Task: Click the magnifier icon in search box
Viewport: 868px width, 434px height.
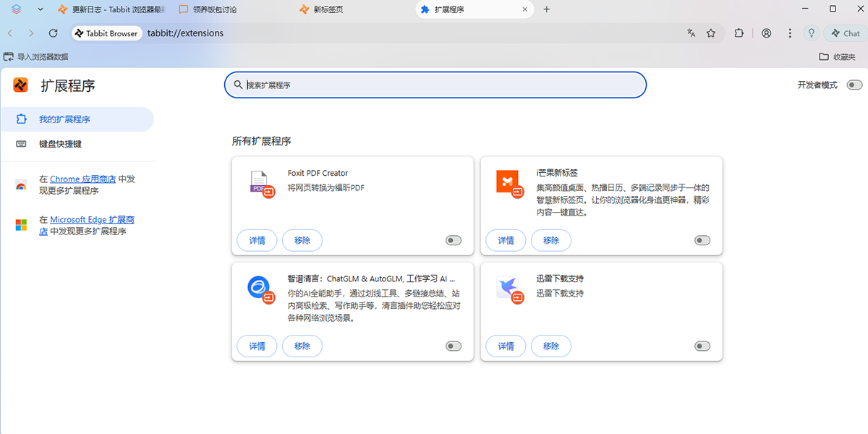Action: point(237,85)
